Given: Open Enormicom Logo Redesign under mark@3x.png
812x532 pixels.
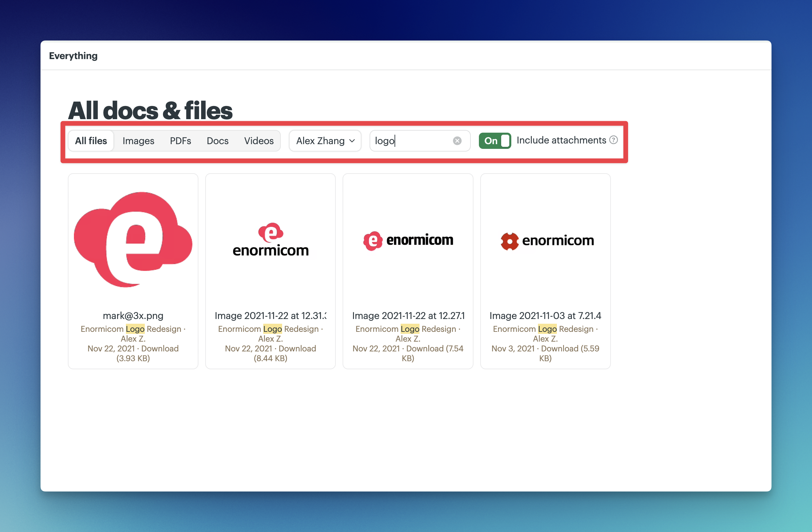Looking at the screenshot, I should click(131, 329).
